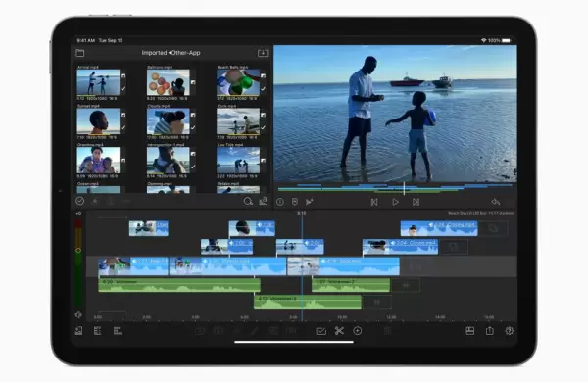Select first clip thumbnail of people on beach

click(98, 82)
